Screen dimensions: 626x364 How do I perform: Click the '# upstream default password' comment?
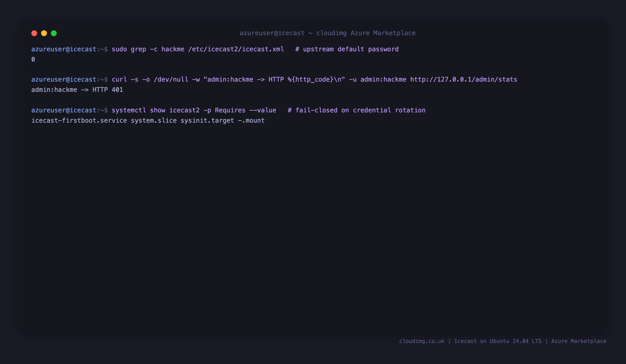pyautogui.click(x=347, y=49)
